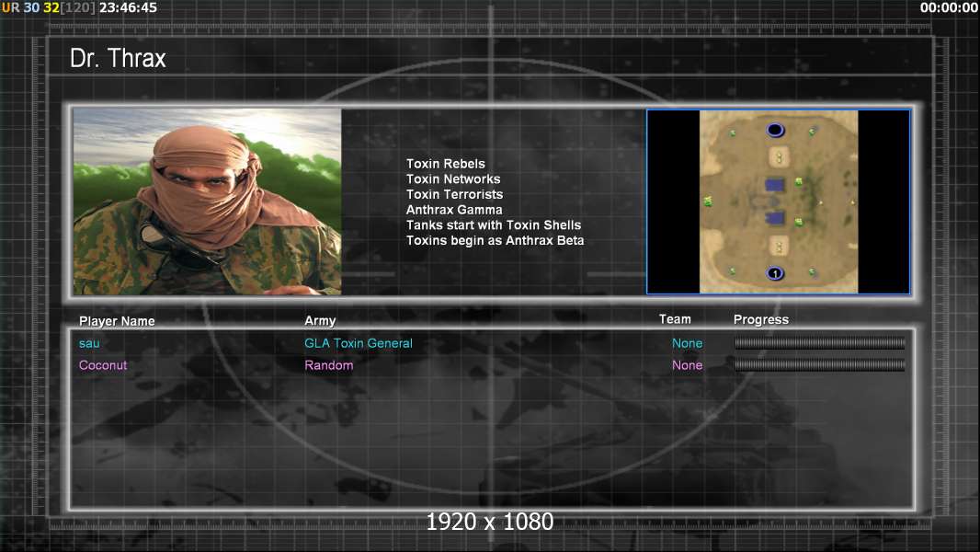Select start position 1 on the minimap
This screenshot has height=552, width=980.
coord(775,273)
